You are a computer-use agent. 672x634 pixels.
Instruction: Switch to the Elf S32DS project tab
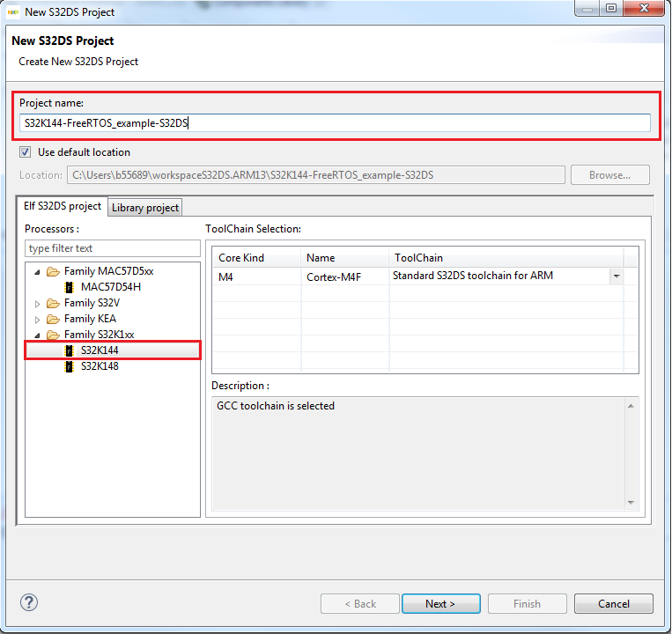coord(63,206)
